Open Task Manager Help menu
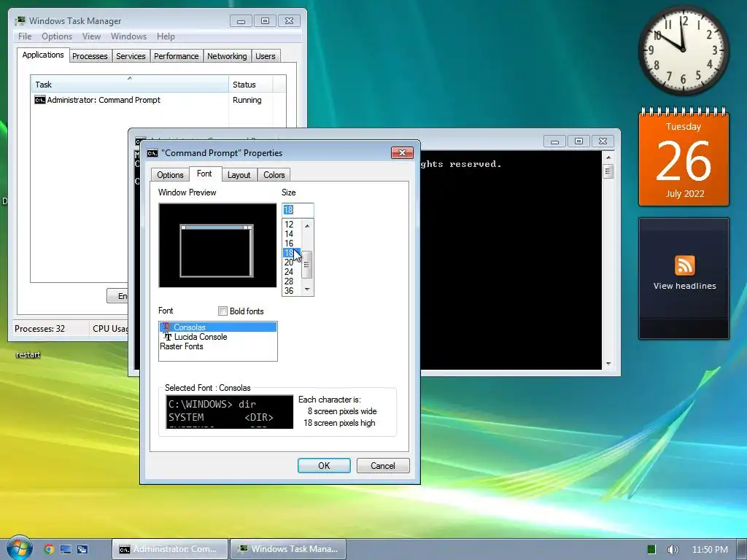747x560 pixels. [166, 36]
